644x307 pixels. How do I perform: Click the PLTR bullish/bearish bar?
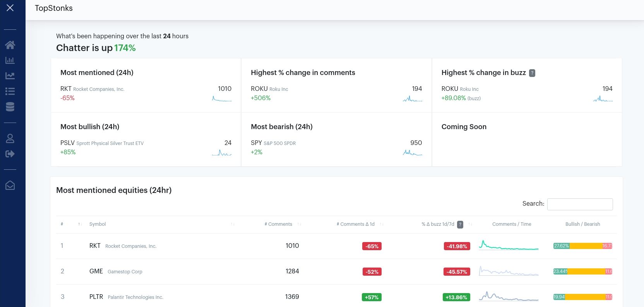(x=583, y=297)
